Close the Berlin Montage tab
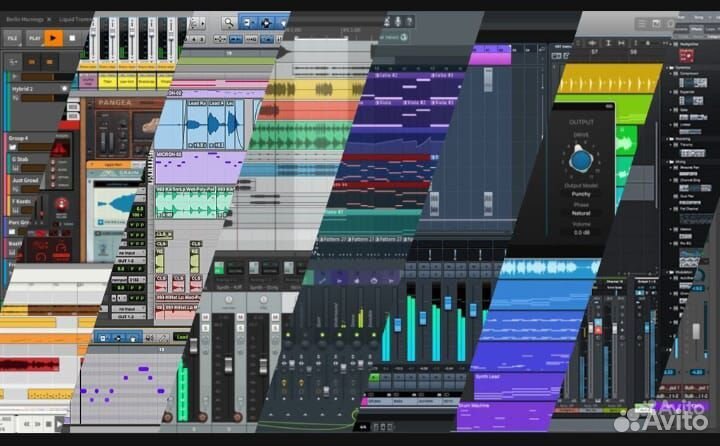 pyautogui.click(x=49, y=20)
